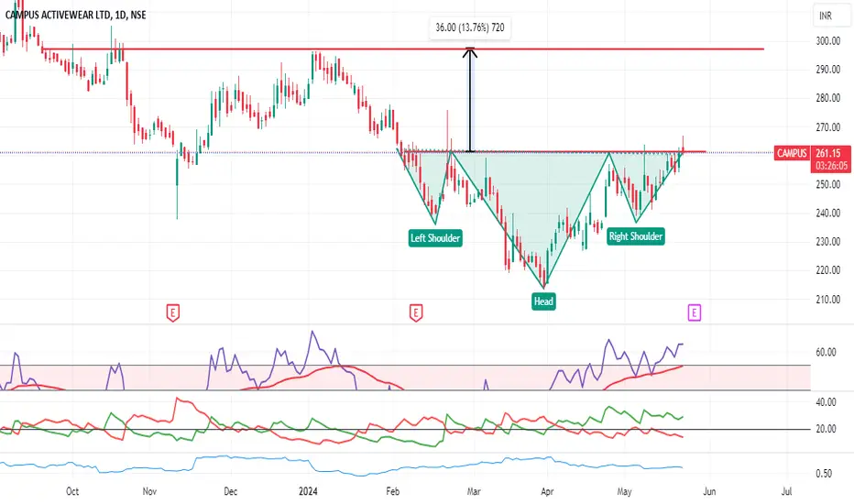The image size is (854, 504).
Task: Click the Nov date label
Action: [x=149, y=491]
